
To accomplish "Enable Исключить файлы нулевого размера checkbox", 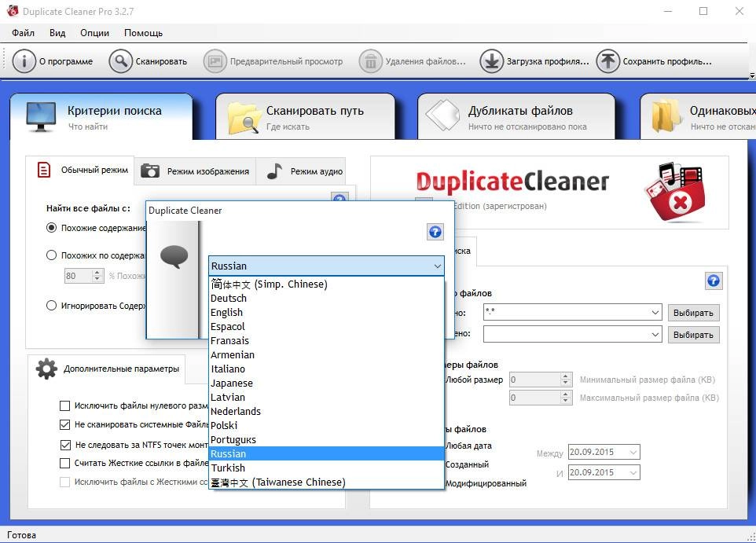I will click(x=64, y=405).
